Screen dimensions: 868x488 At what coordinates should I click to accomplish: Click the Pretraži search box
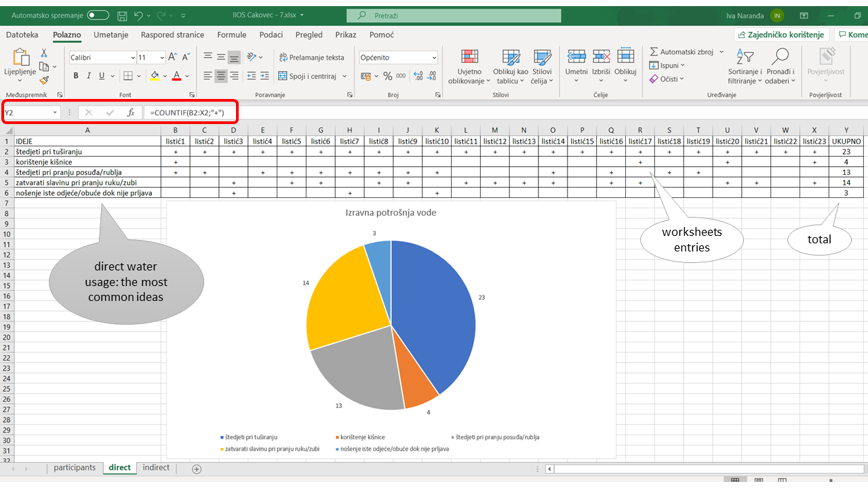(454, 15)
